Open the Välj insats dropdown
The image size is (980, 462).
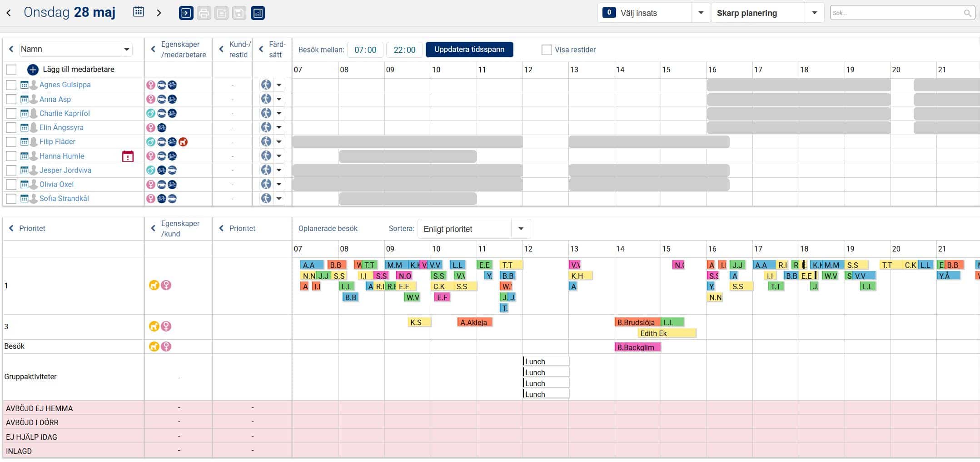(701, 13)
